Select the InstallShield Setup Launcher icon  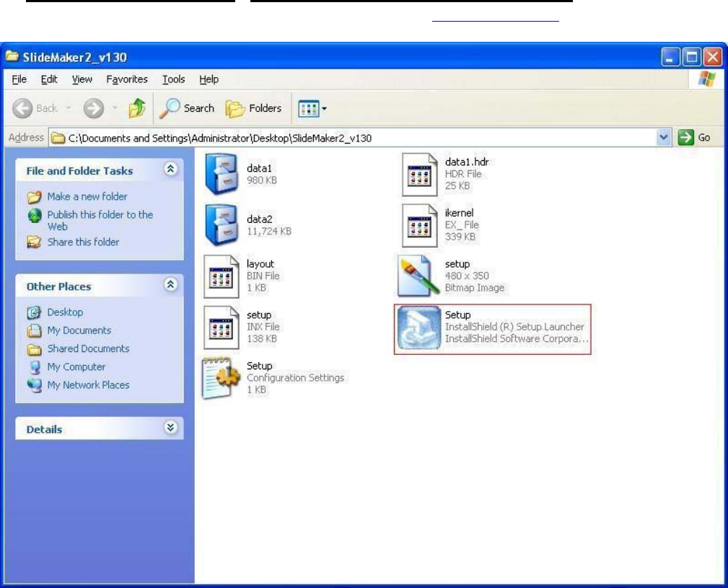click(419, 328)
